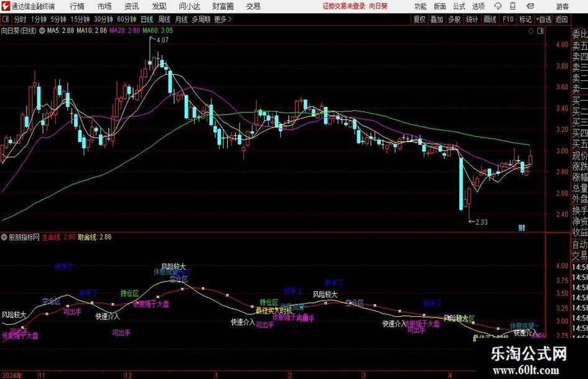This screenshot has height=379, width=588.
Task: Click the 生命线: 2.80 indicator label
Action: pos(58,237)
